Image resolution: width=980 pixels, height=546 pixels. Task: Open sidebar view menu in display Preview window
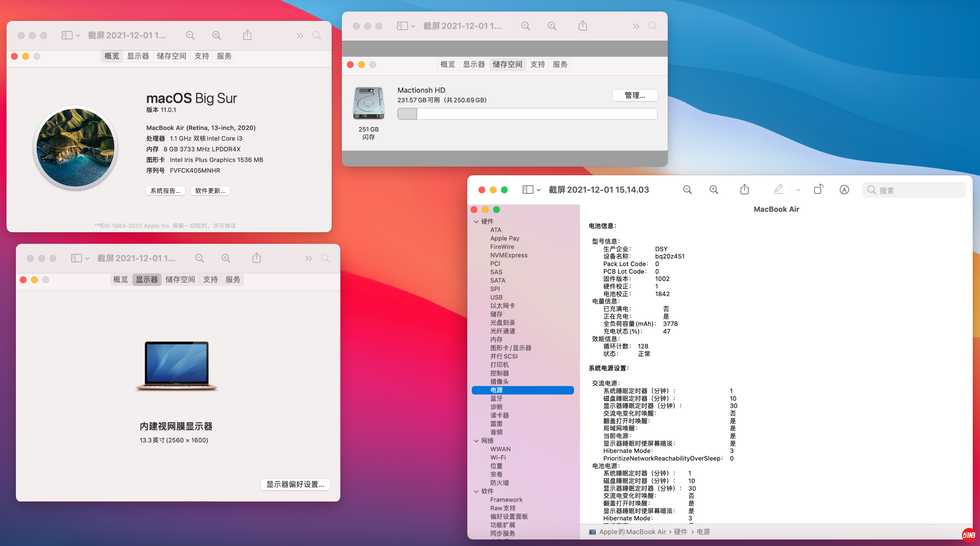(x=80, y=258)
